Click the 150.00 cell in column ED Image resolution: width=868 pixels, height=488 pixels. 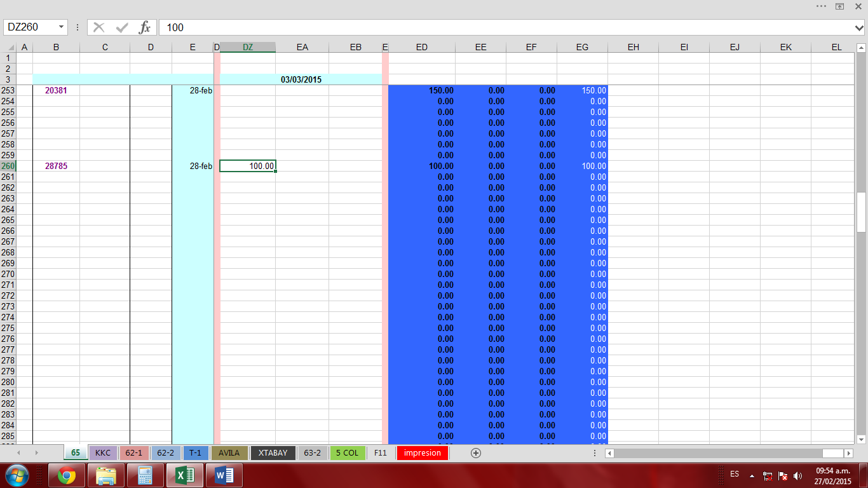[422, 90]
